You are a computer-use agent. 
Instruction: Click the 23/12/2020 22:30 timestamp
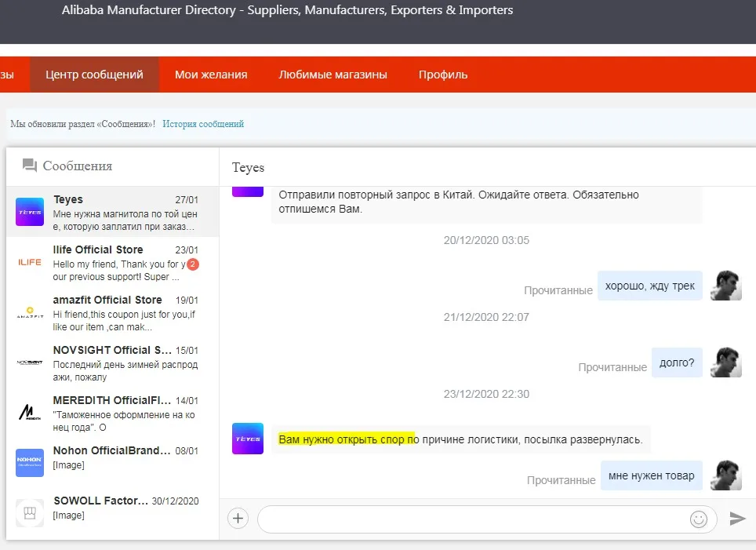[x=486, y=394]
